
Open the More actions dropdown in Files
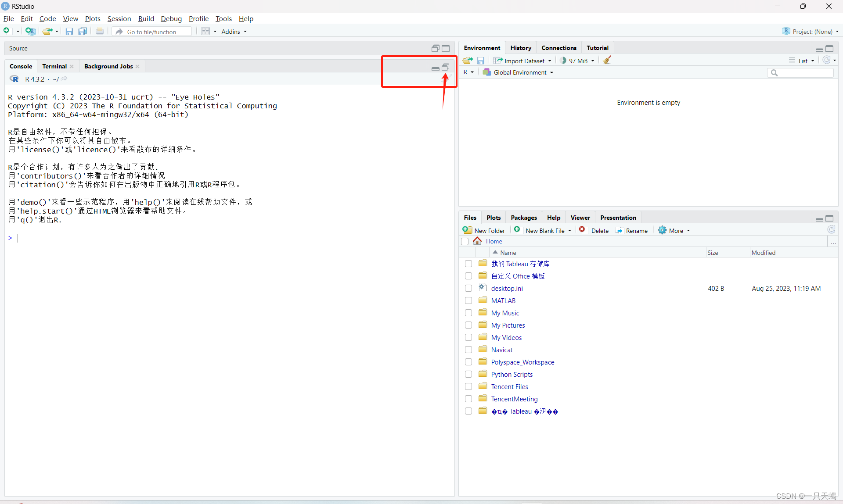tap(674, 230)
